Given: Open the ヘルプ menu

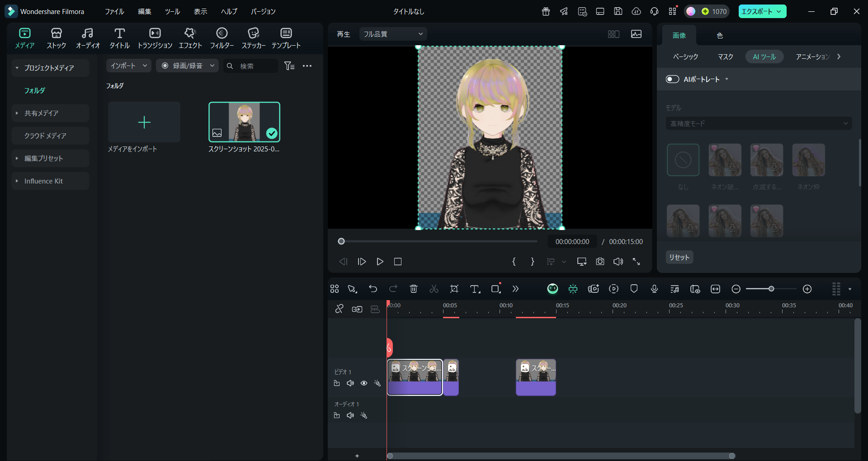Looking at the screenshot, I should pyautogui.click(x=229, y=11).
